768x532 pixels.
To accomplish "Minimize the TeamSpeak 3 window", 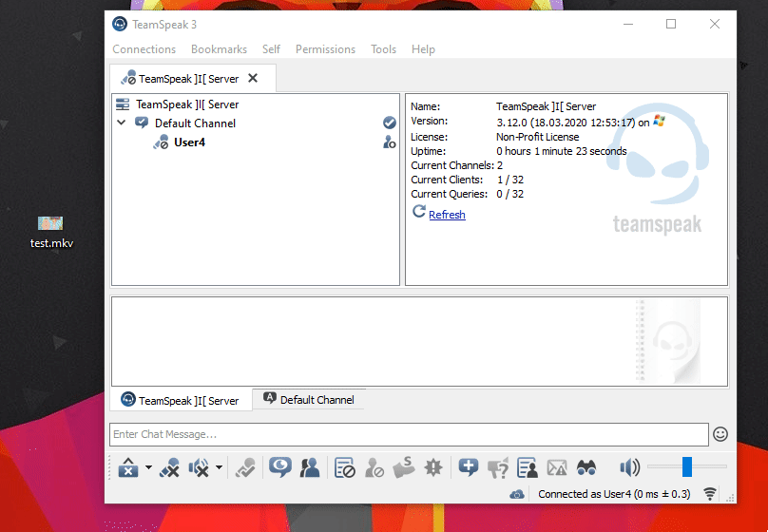I will point(628,24).
